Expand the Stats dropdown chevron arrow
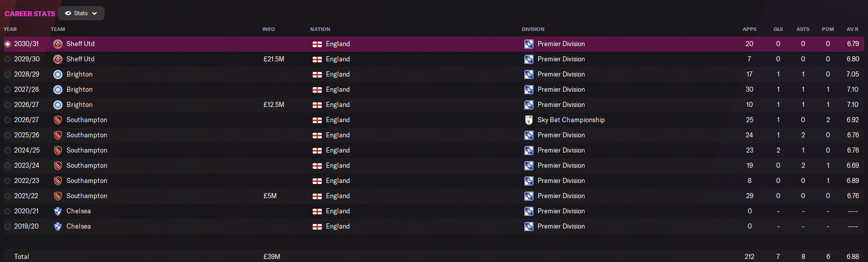The image size is (868, 262). (94, 14)
